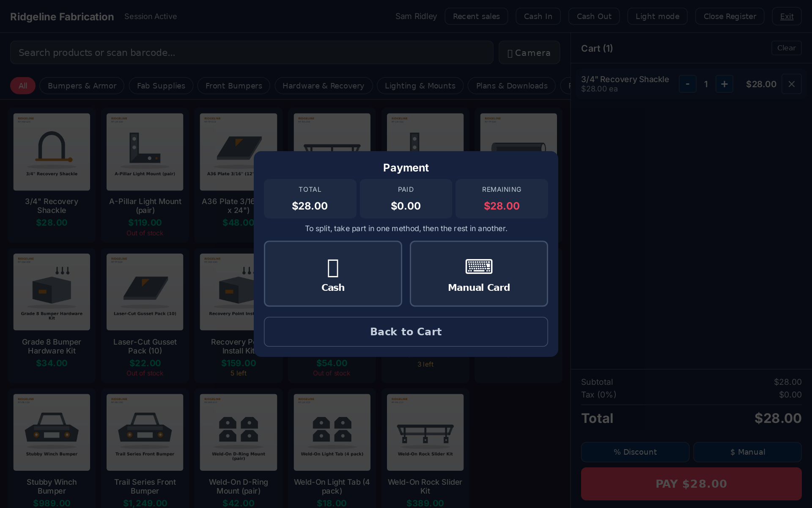The width and height of the screenshot is (812, 508).
Task: Select 3/4" Recovery Shackle product thumbnail
Action: tap(52, 152)
